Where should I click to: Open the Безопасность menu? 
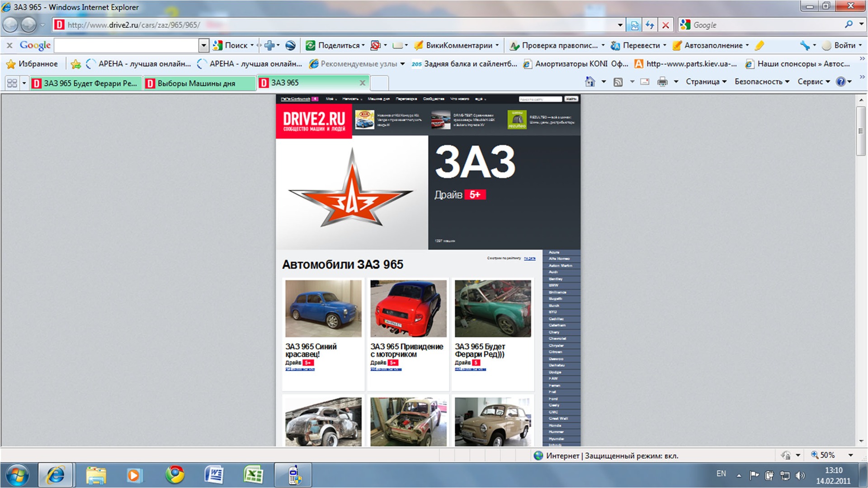tap(762, 82)
